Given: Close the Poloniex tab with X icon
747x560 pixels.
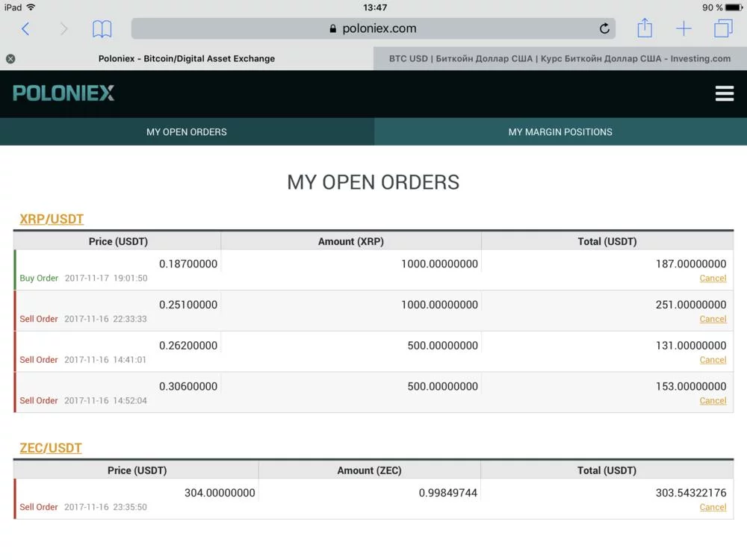Looking at the screenshot, I should [x=10, y=58].
